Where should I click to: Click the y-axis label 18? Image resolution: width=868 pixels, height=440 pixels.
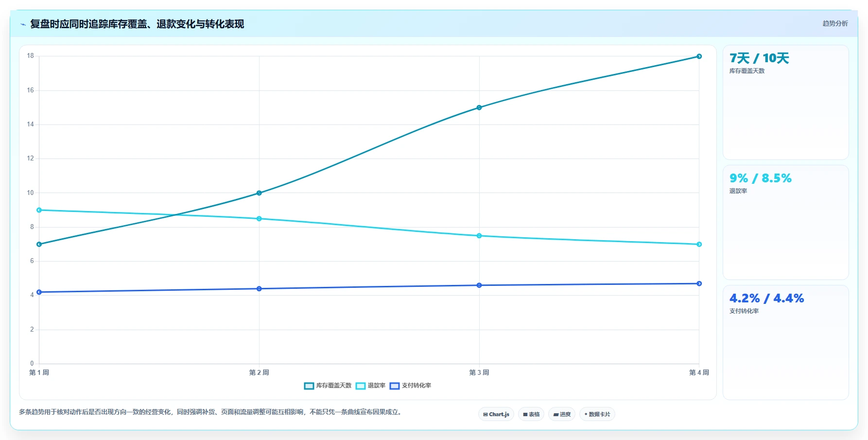click(x=31, y=56)
